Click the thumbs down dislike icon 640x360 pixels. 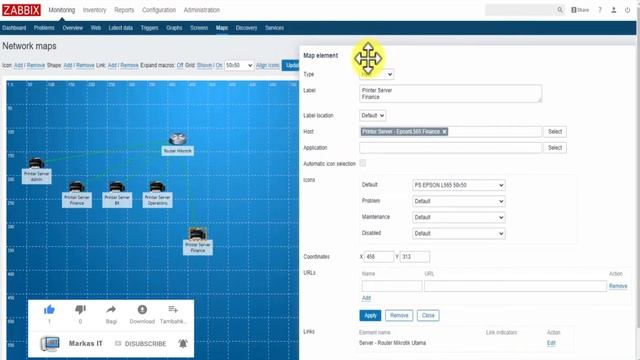pyautogui.click(x=80, y=310)
